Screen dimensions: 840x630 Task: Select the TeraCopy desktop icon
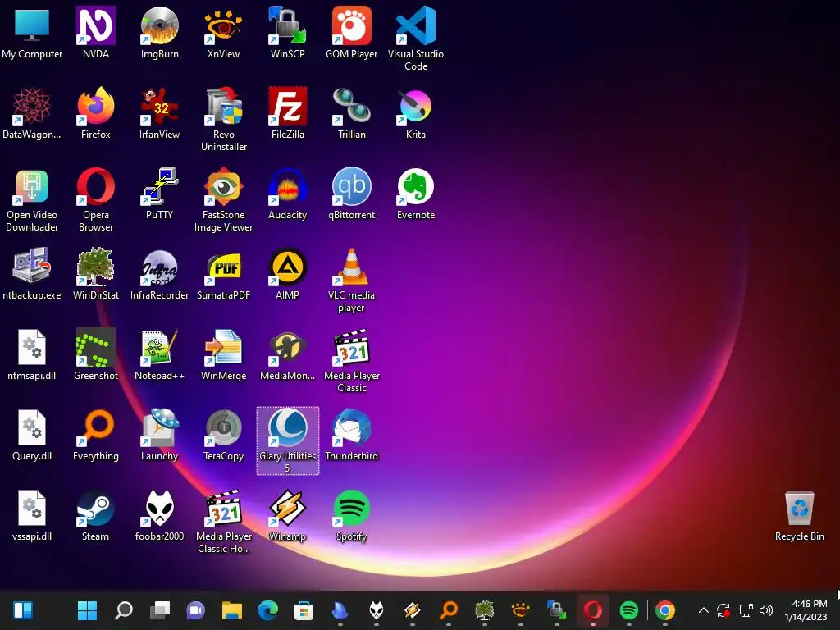point(223,434)
